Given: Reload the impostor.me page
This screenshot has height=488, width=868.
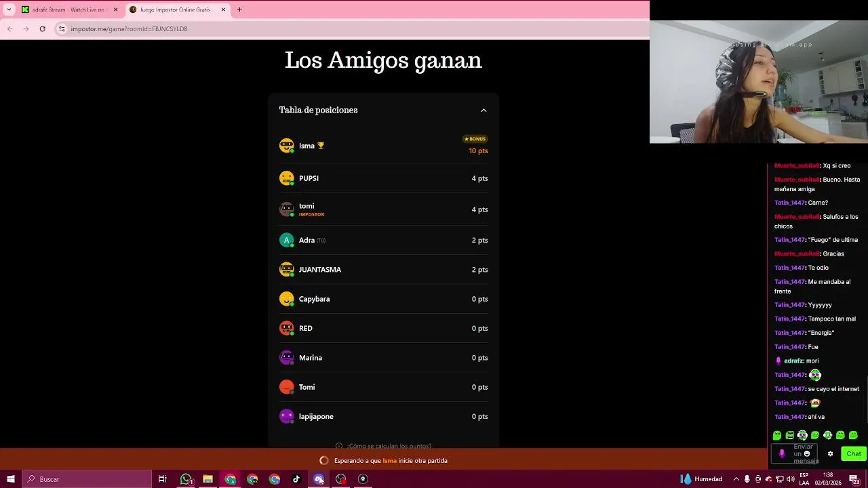Looking at the screenshot, I should pyautogui.click(x=42, y=28).
